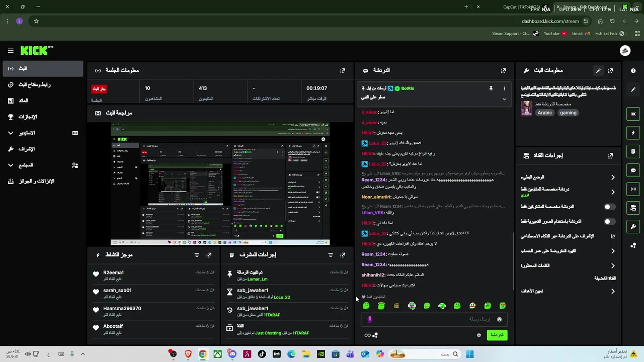Toggle the chat bubble widget icon in the right sidebar
This screenshot has width=644, height=362.
coord(633,170)
